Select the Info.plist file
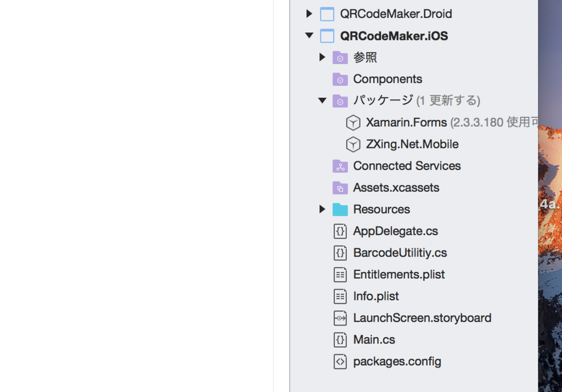 point(375,296)
